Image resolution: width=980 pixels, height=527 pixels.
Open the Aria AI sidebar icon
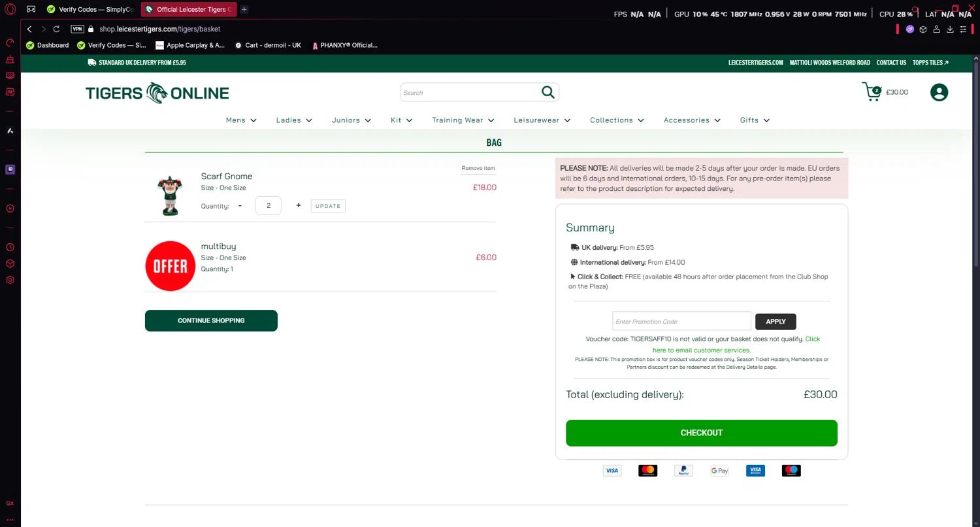[x=10, y=131]
